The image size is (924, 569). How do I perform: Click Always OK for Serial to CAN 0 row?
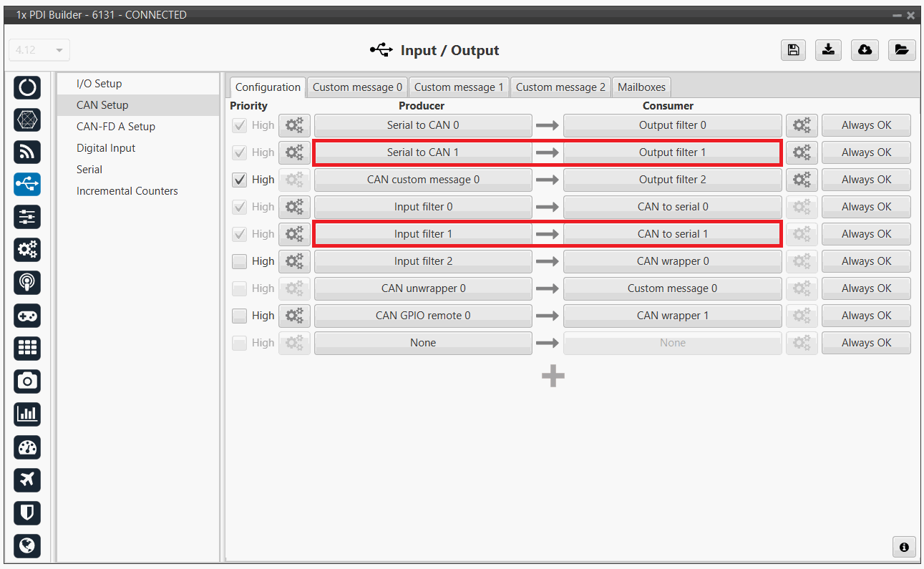tap(866, 125)
